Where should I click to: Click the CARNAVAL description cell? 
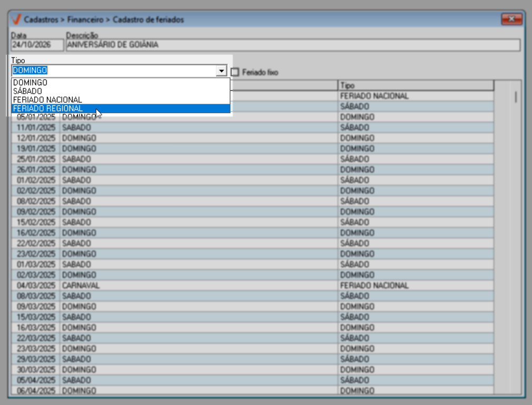199,285
